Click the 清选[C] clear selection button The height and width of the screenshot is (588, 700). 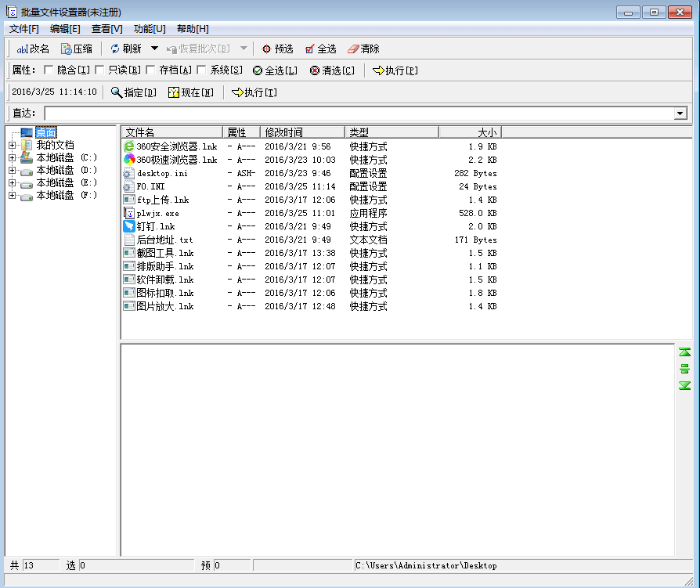(x=332, y=70)
